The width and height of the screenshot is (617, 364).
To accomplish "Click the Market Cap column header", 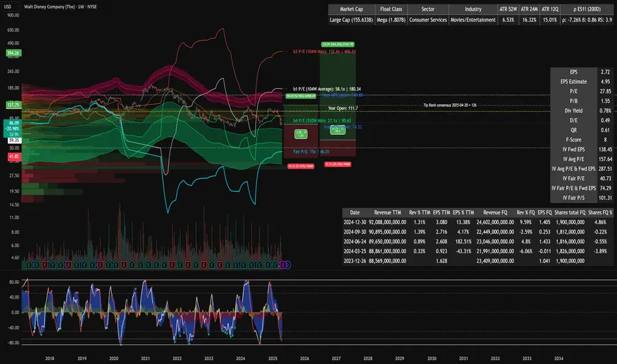I will coord(351,9).
